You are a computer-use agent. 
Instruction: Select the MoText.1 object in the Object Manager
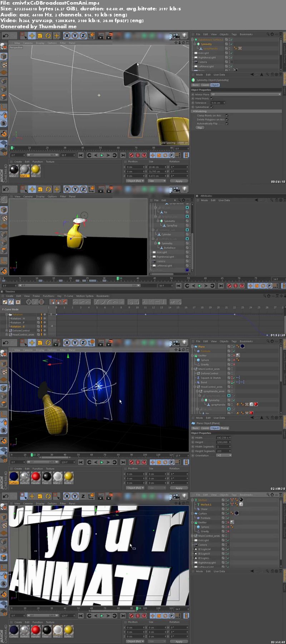(x=206, y=504)
